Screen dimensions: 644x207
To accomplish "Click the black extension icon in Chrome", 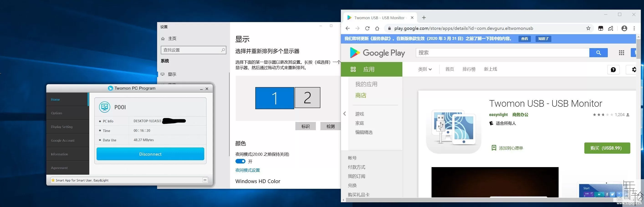I will [601, 28].
